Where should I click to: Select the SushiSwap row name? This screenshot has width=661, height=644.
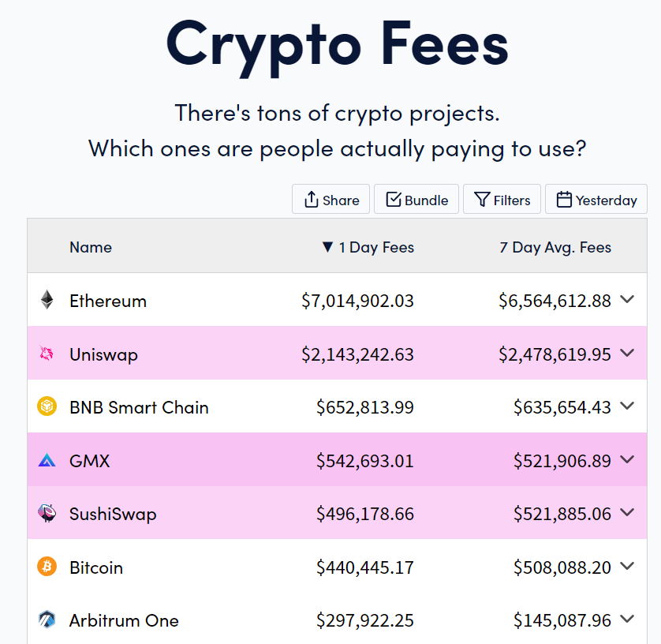113,514
